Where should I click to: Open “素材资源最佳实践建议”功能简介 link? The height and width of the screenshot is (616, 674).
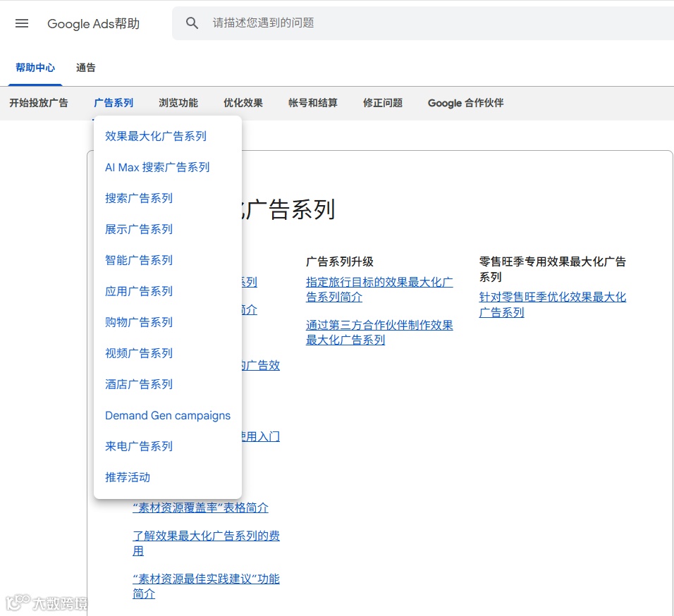(206, 586)
